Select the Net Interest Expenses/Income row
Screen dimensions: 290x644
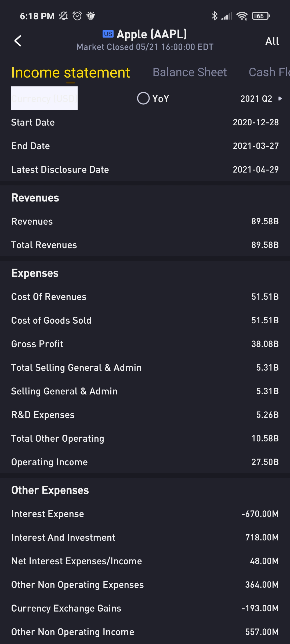click(x=145, y=561)
